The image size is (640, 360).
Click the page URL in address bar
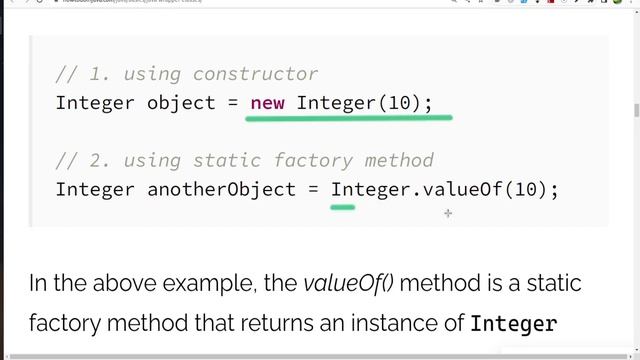[132, 1]
